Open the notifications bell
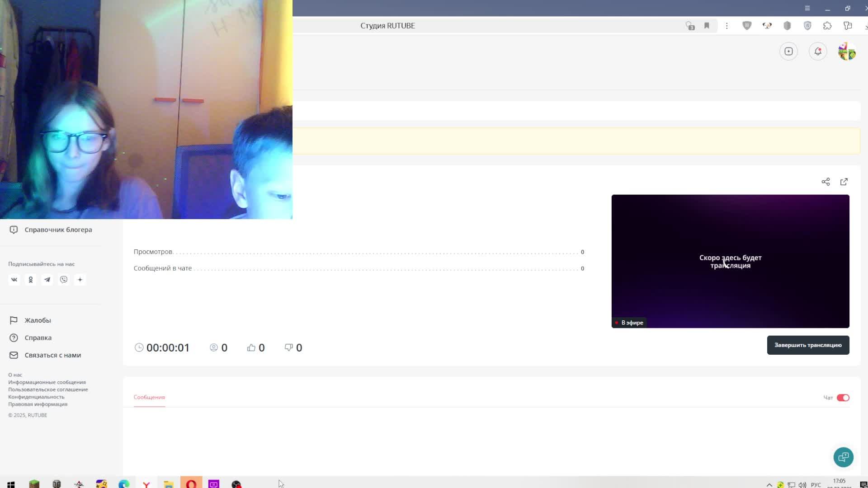 coord(818,52)
